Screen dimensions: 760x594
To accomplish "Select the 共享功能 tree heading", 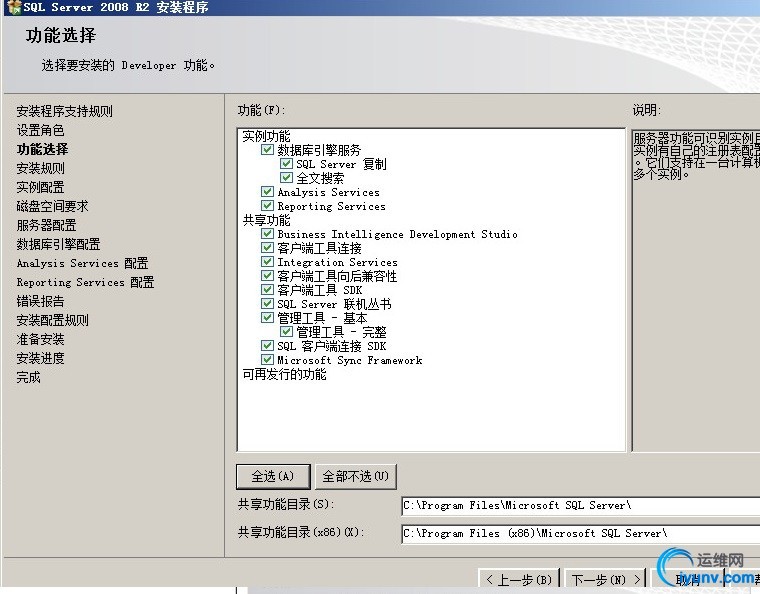I will (266, 220).
